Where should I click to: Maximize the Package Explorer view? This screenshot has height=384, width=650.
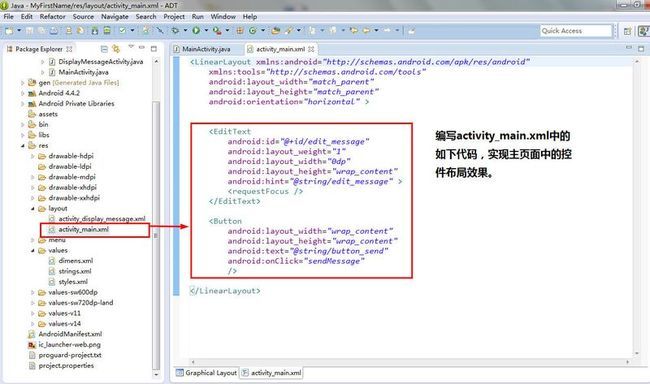154,49
